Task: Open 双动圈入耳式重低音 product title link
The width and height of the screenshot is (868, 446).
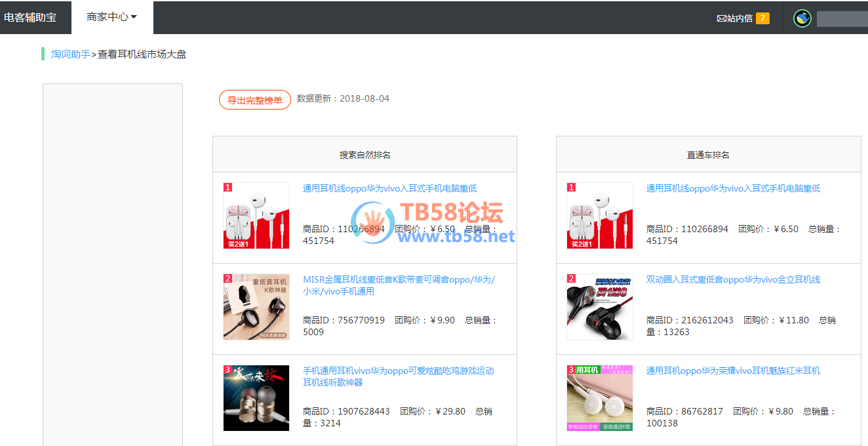Action: point(733,279)
